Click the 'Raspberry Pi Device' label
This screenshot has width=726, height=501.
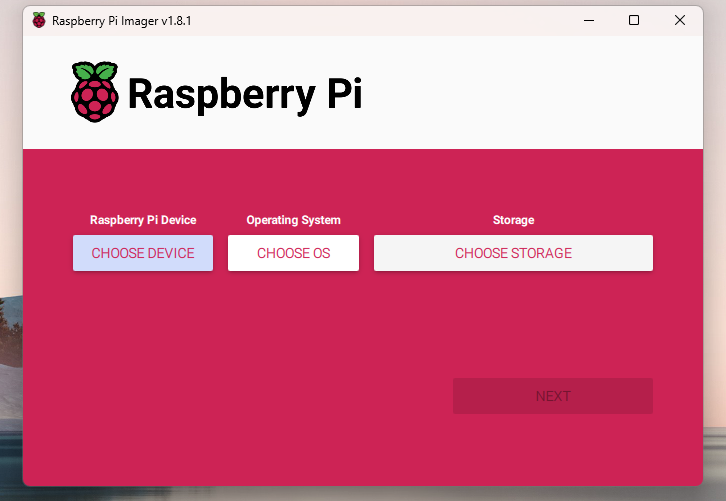143,220
